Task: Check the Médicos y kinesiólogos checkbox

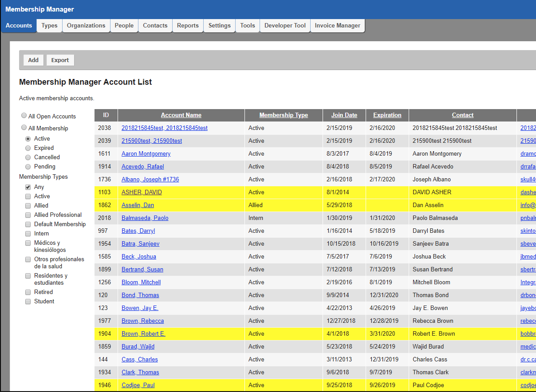Action: [x=28, y=243]
